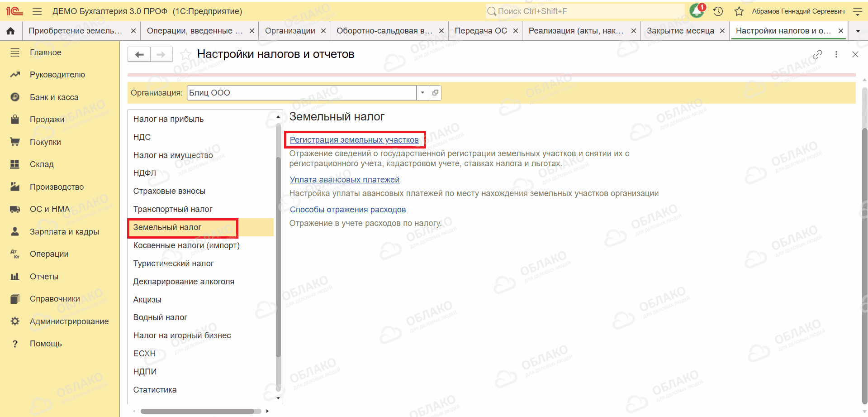Open service settings menu in title bar
The width and height of the screenshot is (868, 417).
click(x=858, y=11)
